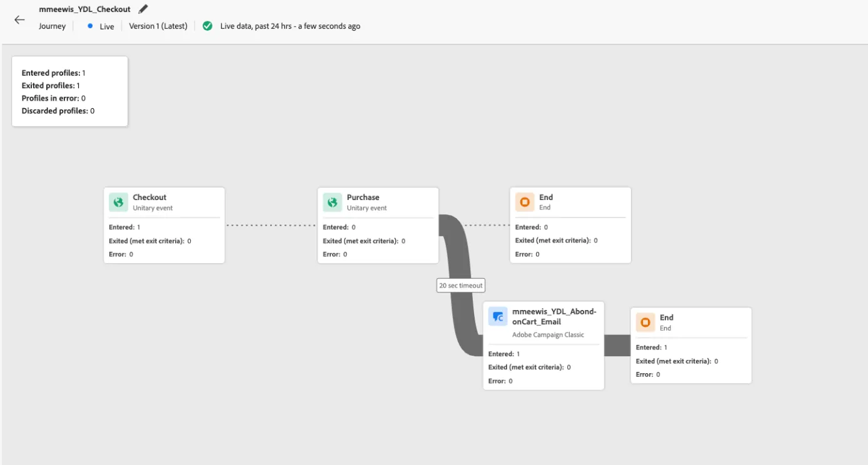Click Entered profiles: 1 statistic

(53, 73)
